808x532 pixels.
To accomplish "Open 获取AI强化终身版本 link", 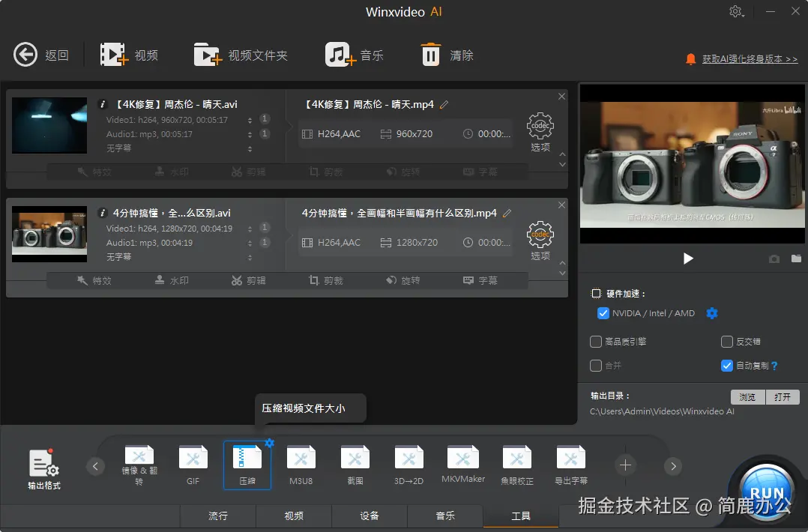I will click(750, 59).
